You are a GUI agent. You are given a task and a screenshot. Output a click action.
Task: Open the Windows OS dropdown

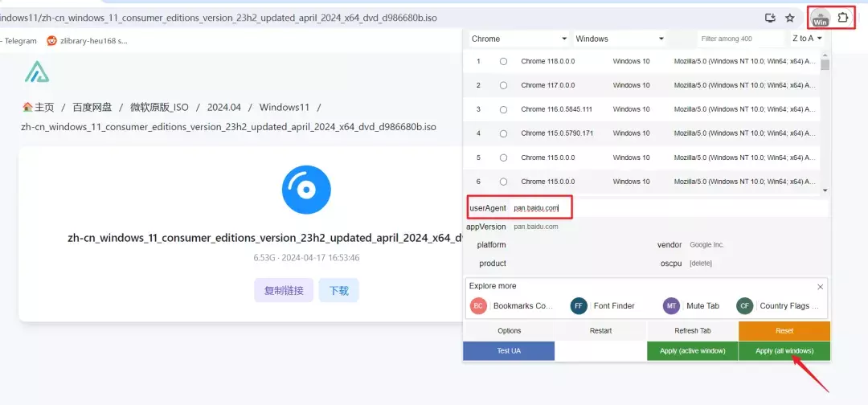620,39
